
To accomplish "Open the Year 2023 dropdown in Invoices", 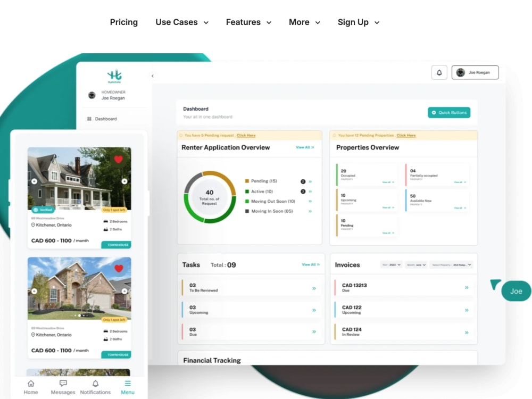I will pyautogui.click(x=392, y=264).
